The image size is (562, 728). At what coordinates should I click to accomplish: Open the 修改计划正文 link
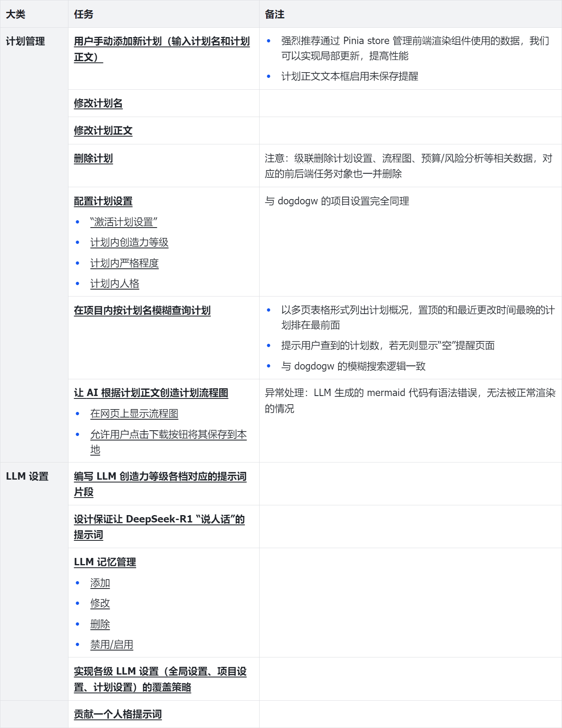(103, 131)
